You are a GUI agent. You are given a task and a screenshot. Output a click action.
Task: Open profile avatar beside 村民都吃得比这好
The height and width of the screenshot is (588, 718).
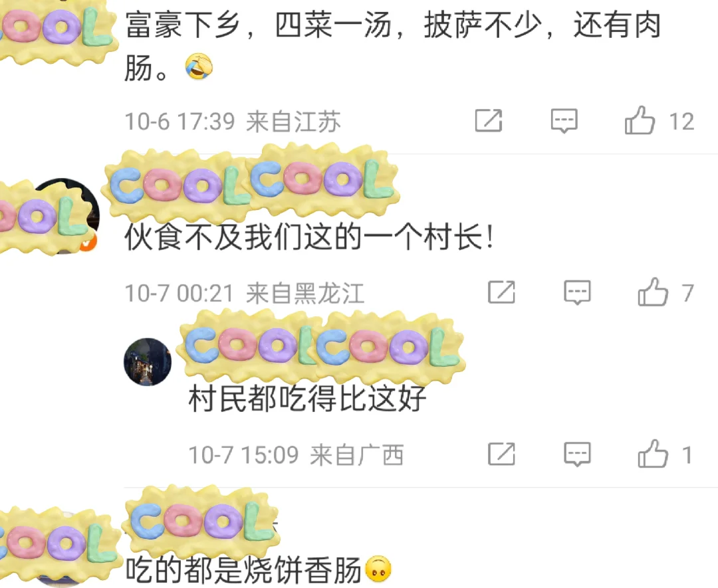tap(148, 362)
